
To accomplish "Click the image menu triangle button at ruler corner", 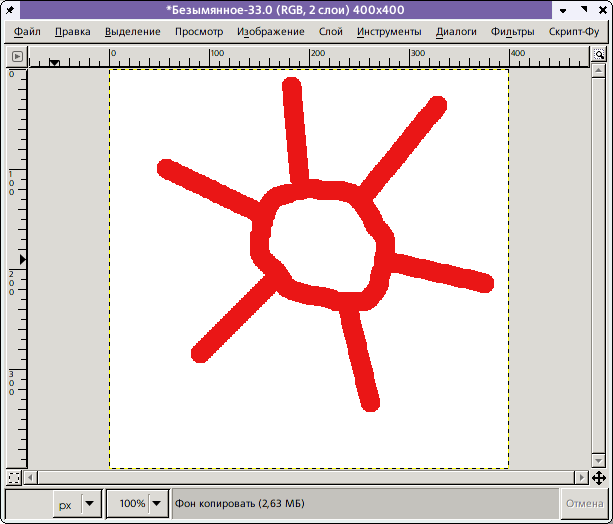I will tap(17, 56).
